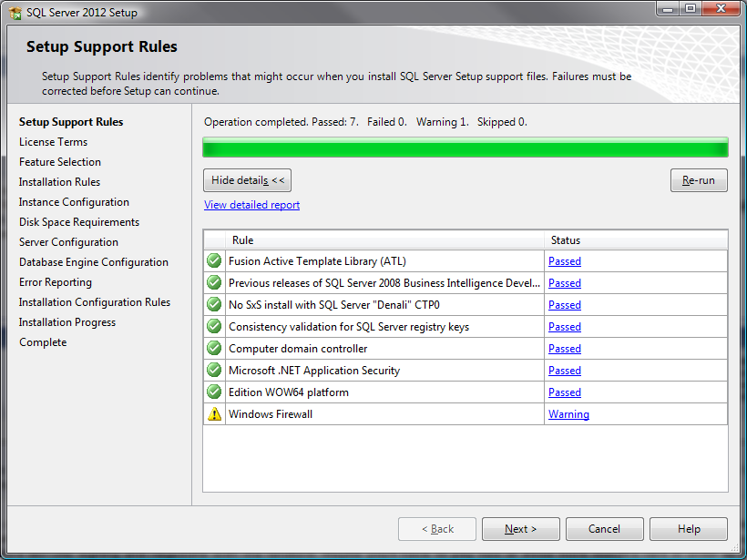Select Complete step in sidebar

[43, 341]
